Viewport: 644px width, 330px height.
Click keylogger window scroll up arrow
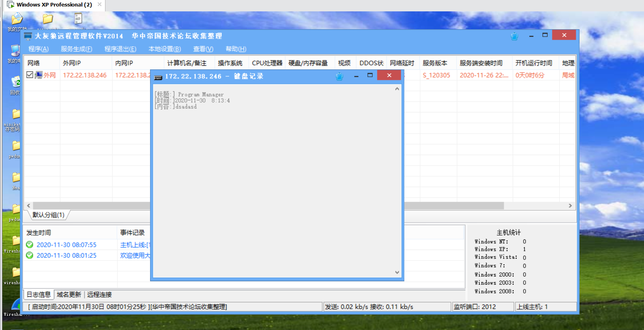(397, 89)
